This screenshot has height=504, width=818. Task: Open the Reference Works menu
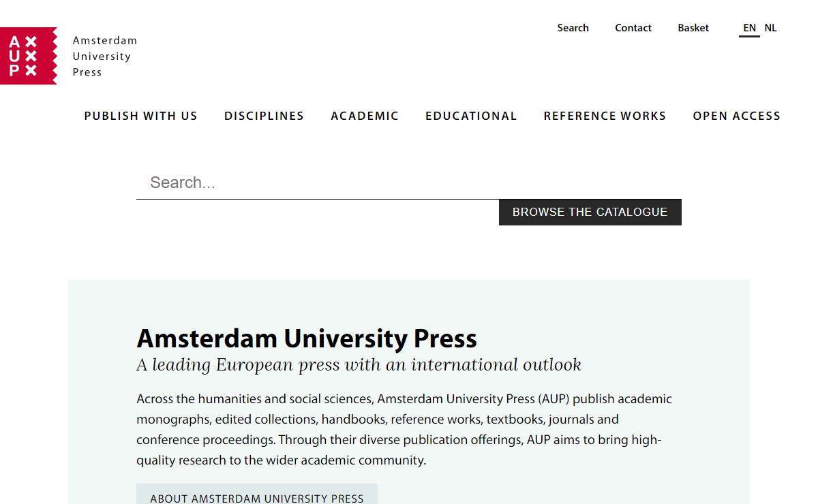click(x=605, y=116)
